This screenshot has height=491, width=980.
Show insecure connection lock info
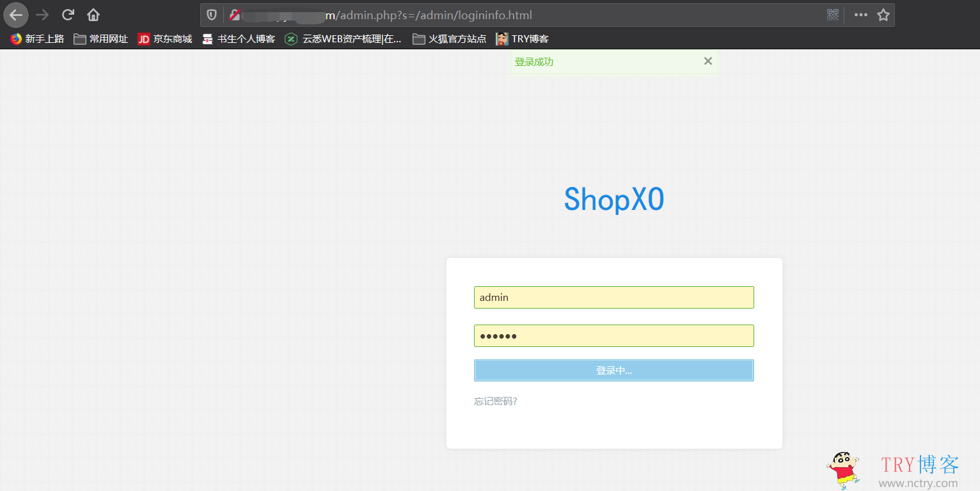pyautogui.click(x=235, y=15)
